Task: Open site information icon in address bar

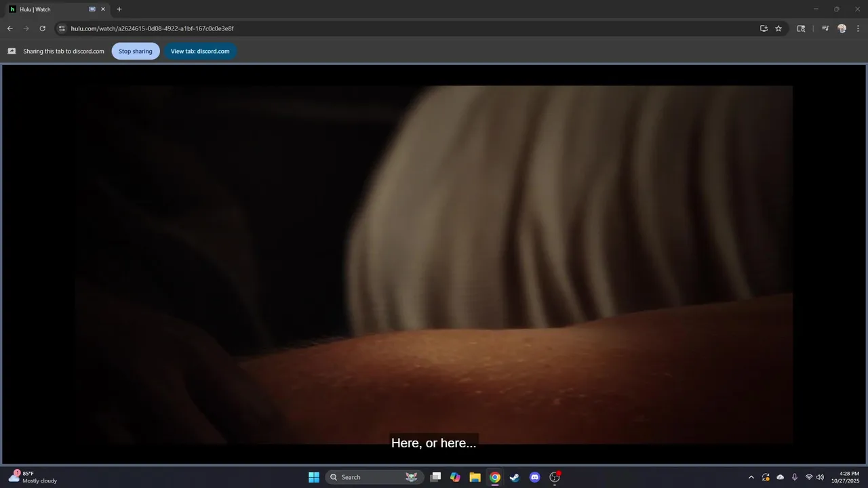Action: [62, 28]
